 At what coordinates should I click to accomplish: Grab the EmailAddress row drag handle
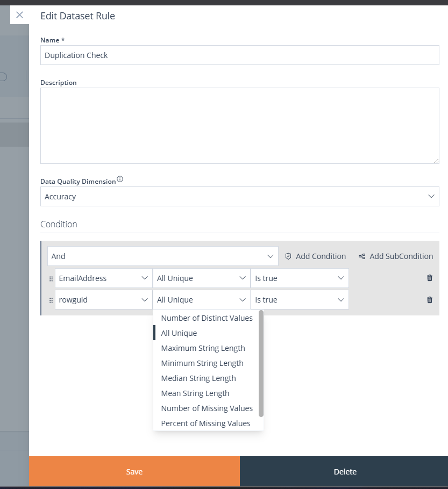(x=51, y=278)
